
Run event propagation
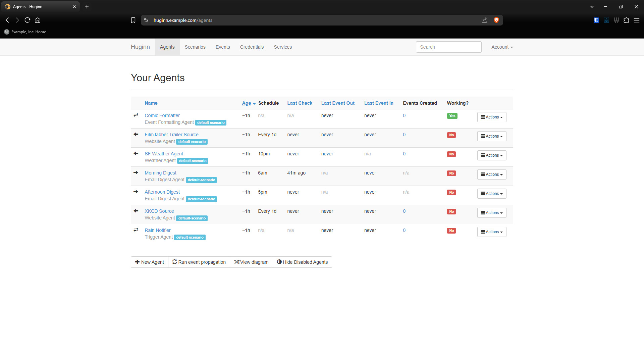[199, 262]
